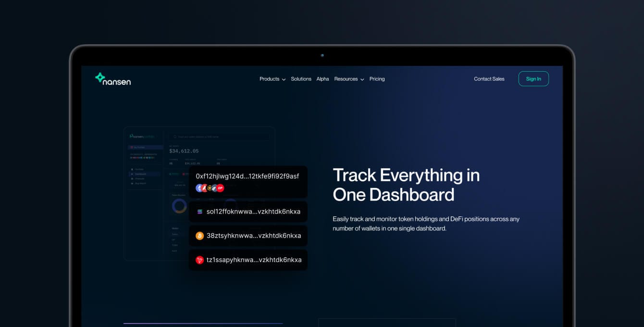Click the BNB chain icon under the 0xf12 address
This screenshot has height=327, width=644.
(x=210, y=188)
